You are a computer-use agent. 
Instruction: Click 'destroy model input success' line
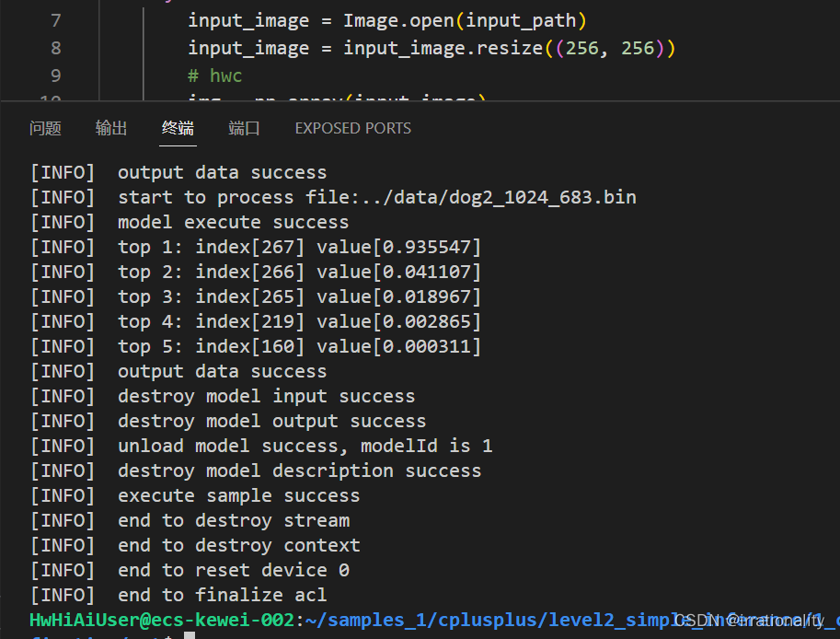click(223, 396)
